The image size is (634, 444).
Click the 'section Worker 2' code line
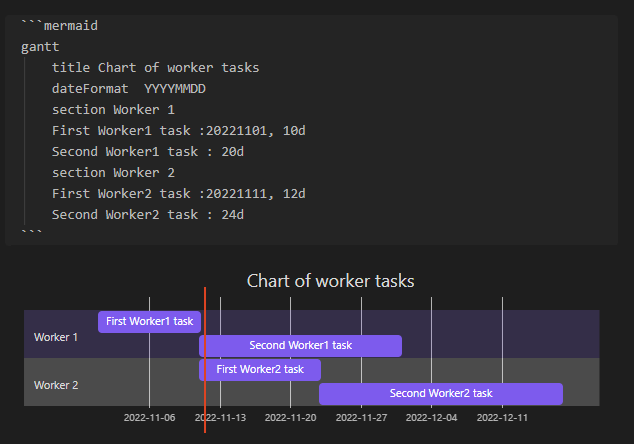pos(113,173)
